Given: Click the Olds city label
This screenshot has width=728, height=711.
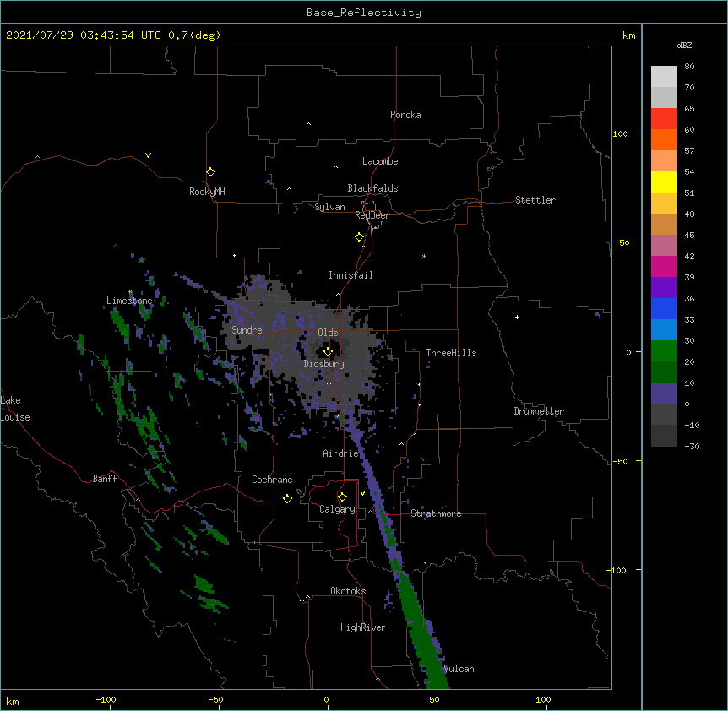Looking at the screenshot, I should 328,333.
